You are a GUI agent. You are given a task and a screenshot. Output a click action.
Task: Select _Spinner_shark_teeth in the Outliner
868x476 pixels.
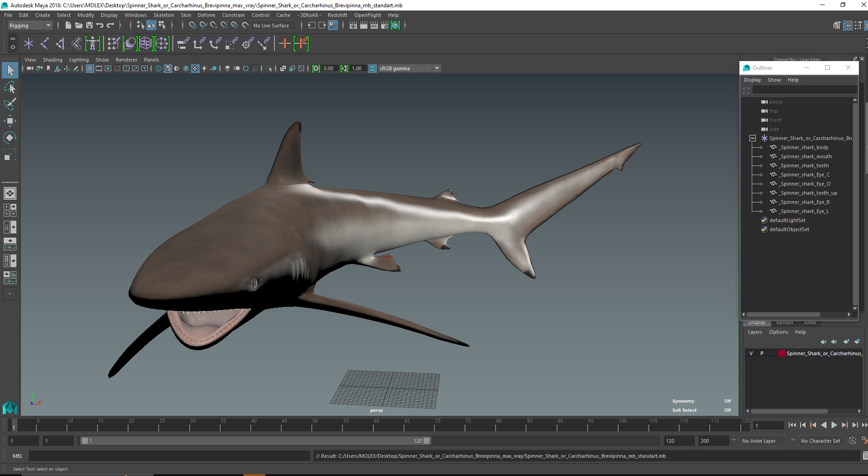tap(804, 166)
